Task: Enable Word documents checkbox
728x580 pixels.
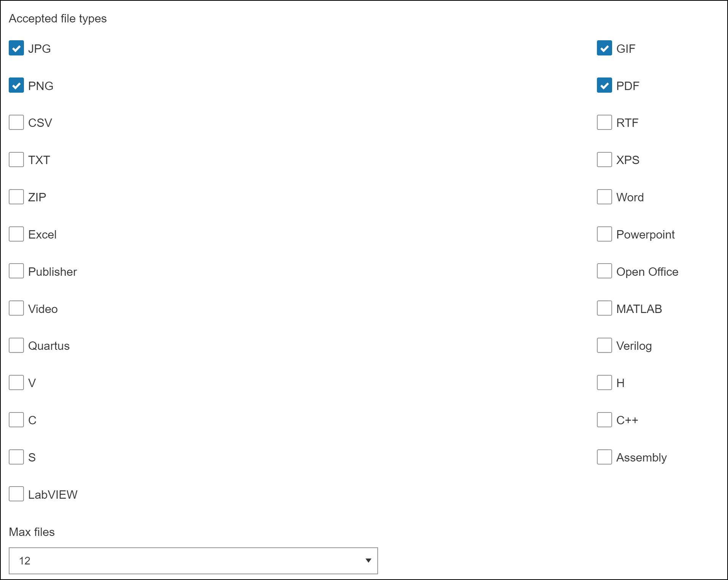Action: [x=604, y=197]
